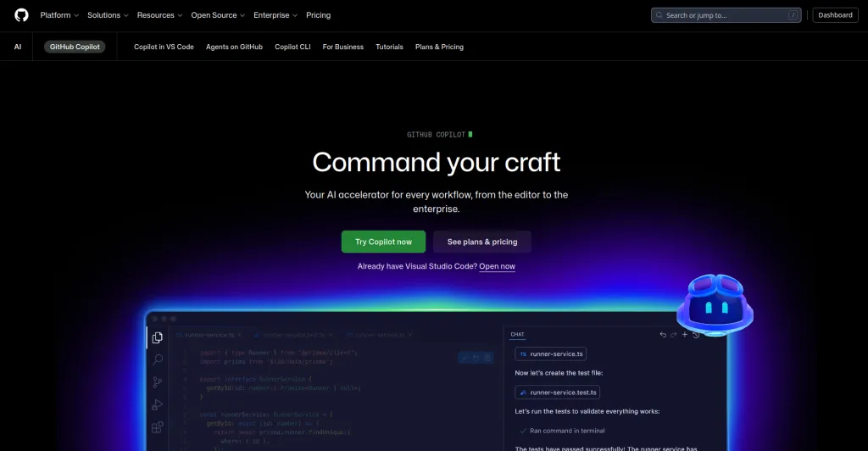Click the redo arrow in chat panel header

coord(674,335)
